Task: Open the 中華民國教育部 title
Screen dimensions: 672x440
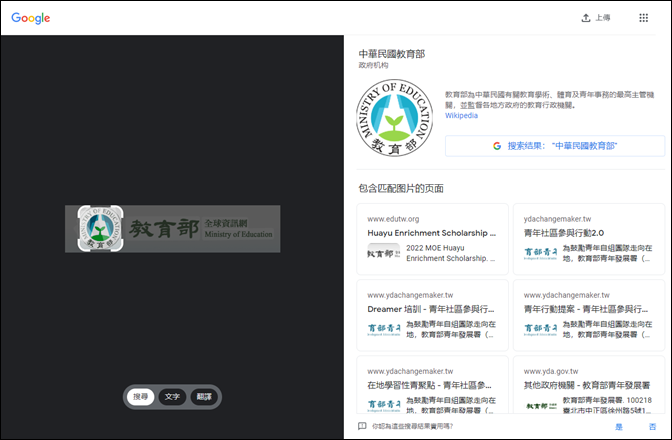Action: [x=392, y=54]
